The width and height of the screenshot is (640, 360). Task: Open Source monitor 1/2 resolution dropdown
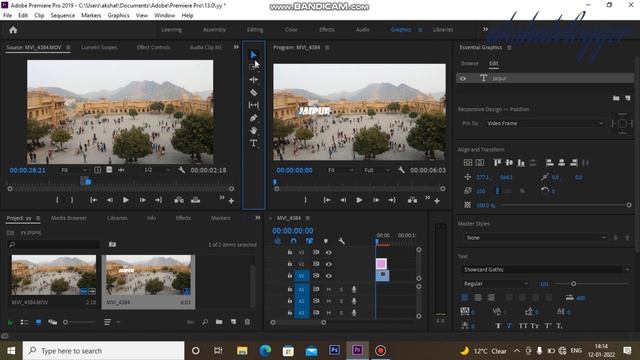click(x=157, y=170)
